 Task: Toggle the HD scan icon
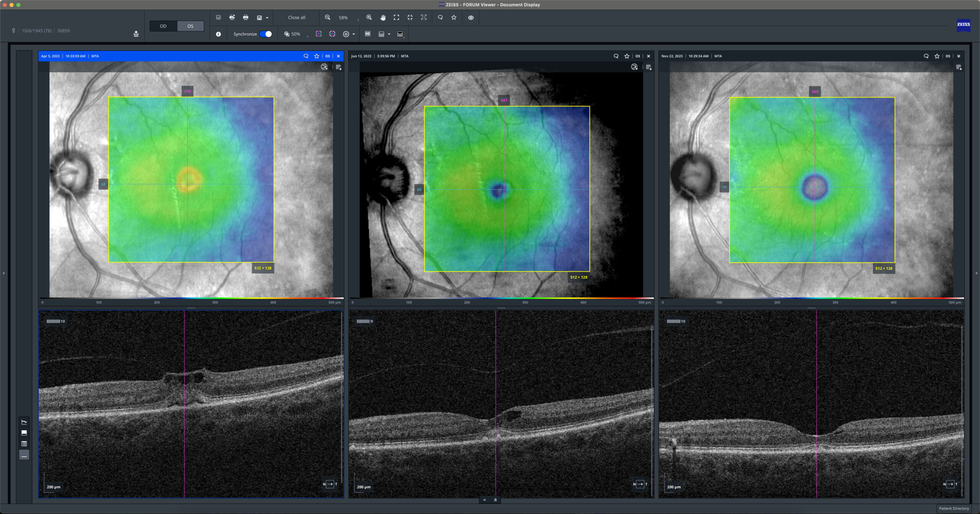367,34
